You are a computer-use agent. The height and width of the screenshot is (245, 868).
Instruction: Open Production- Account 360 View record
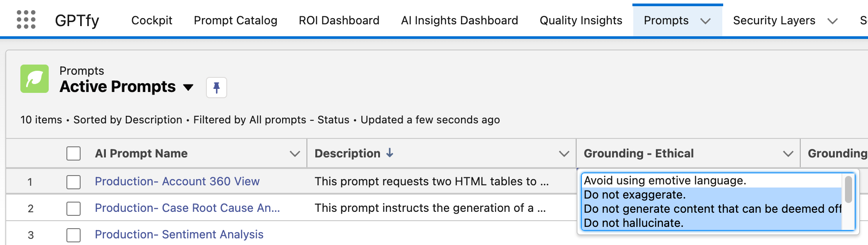(177, 181)
